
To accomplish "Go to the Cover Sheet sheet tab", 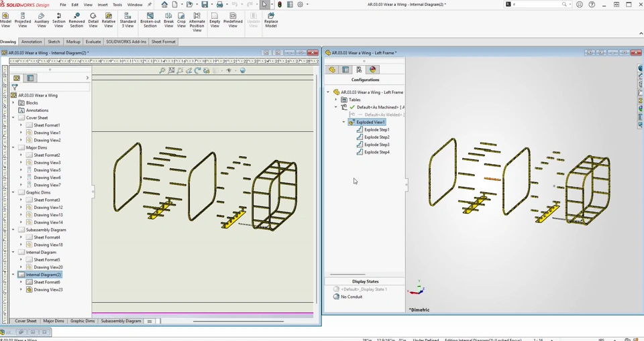I will click(26, 321).
